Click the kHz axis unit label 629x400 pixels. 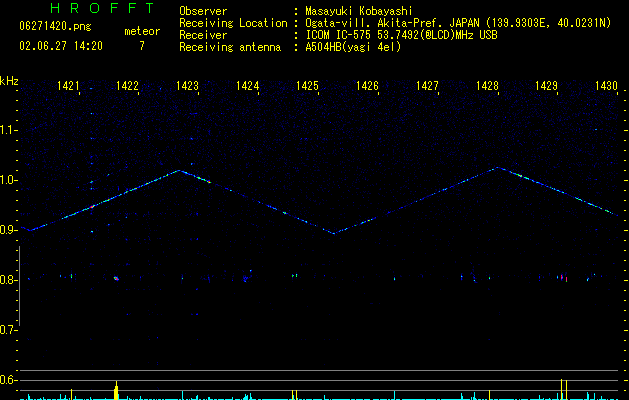(x=9, y=81)
